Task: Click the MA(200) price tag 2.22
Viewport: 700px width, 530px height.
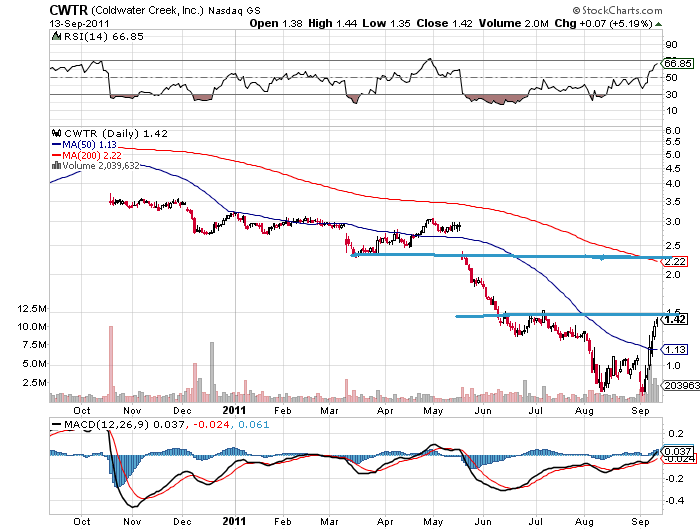Action: point(675,262)
